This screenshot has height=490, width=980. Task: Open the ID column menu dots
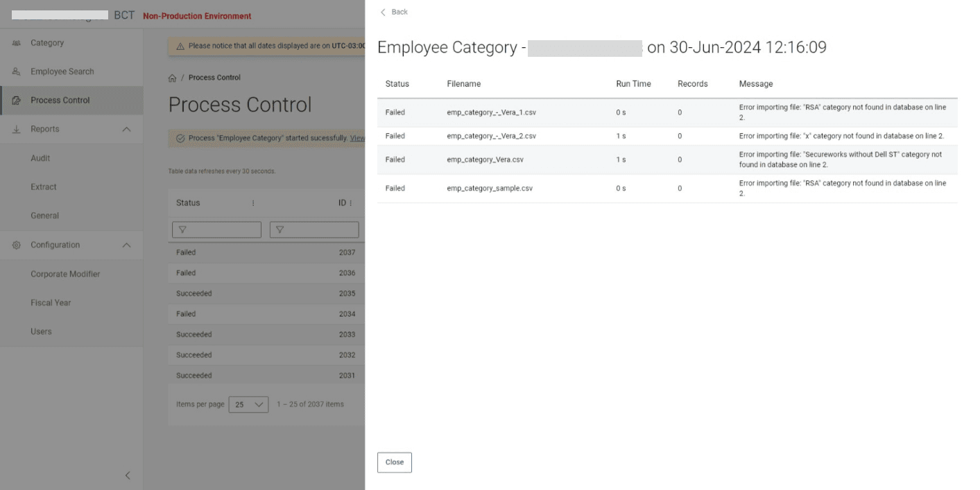[x=351, y=203]
